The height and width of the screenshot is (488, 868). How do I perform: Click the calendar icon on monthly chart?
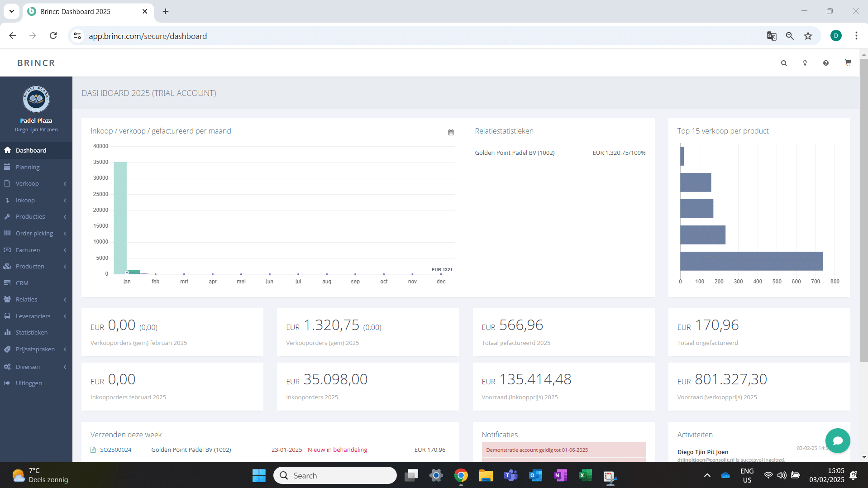(451, 133)
